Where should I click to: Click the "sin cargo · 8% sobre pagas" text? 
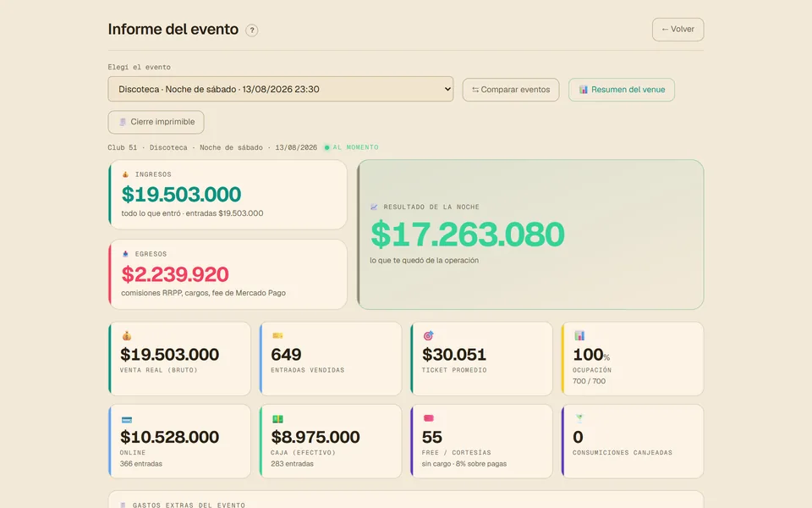click(x=464, y=464)
